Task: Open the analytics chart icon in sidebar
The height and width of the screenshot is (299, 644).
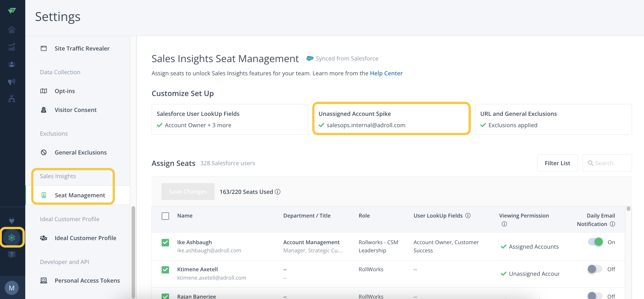Action: [x=12, y=47]
